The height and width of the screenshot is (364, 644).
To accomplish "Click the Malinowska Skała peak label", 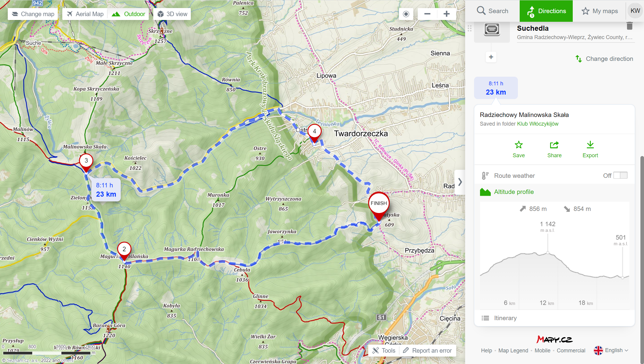I will click(x=85, y=146).
